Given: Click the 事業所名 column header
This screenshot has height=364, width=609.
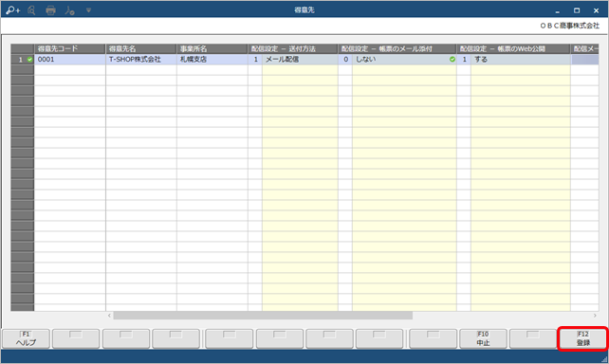Looking at the screenshot, I should [x=212, y=49].
